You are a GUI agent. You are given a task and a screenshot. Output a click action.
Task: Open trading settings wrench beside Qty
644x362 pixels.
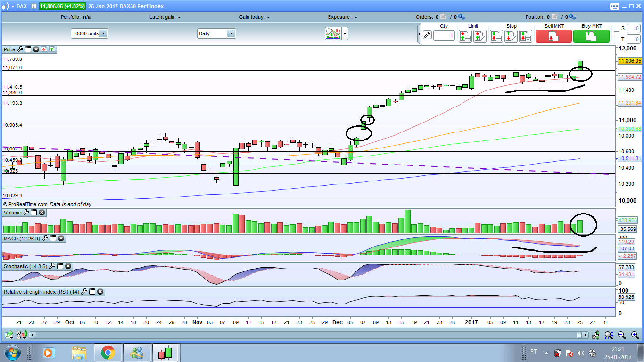(427, 35)
